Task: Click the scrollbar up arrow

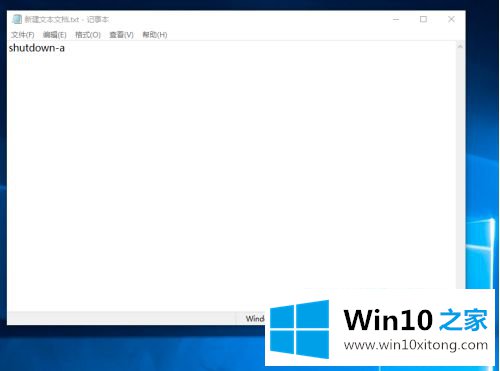Action: pyautogui.click(x=460, y=47)
